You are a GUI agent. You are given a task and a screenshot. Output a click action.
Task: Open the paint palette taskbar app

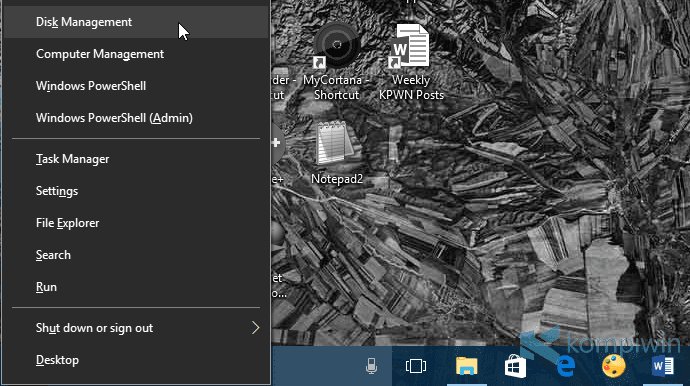pos(613,366)
